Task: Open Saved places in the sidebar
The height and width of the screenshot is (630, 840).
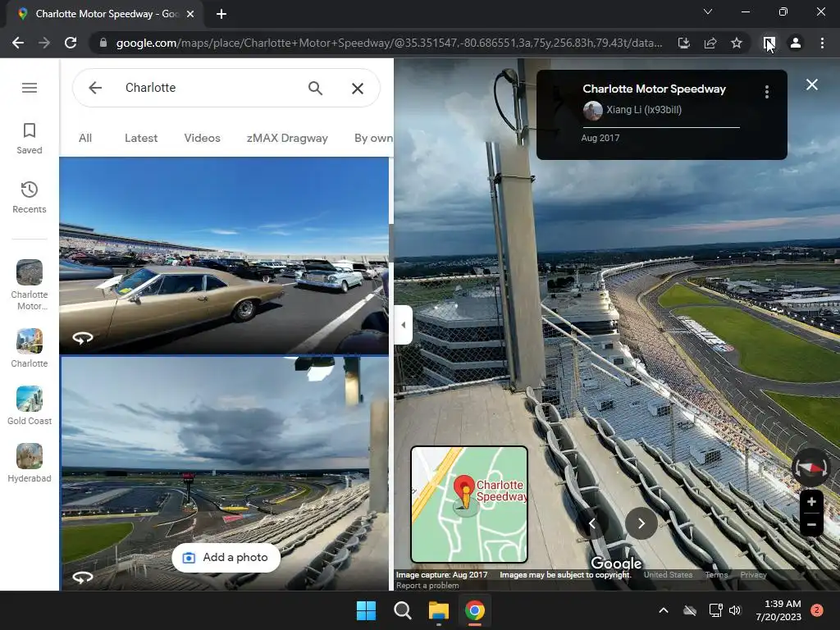Action: (x=30, y=138)
